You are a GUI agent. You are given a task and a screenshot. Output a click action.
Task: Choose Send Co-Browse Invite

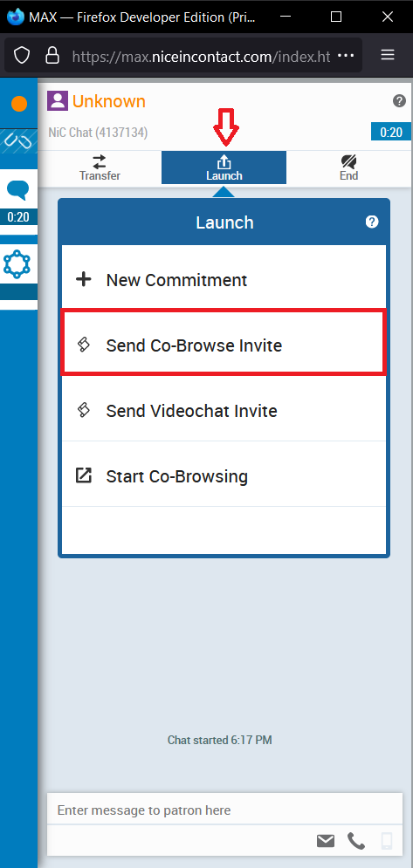(x=224, y=342)
